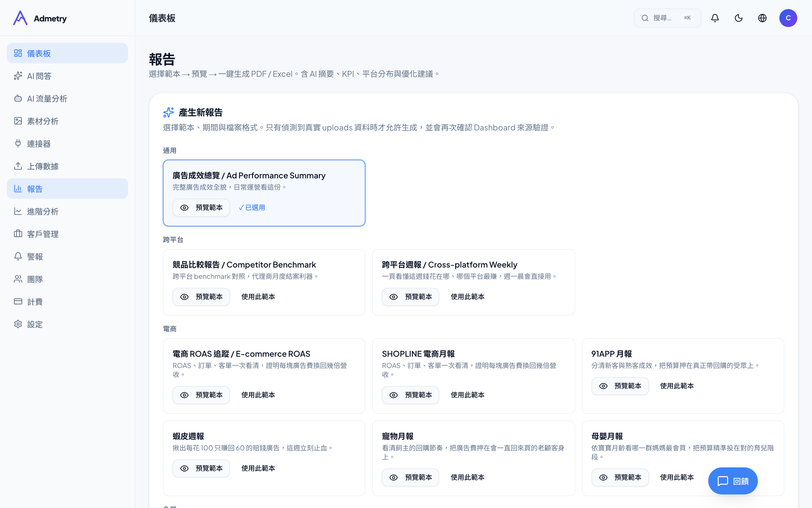Click the search magnifier icon
Screen dimensions: 812x508
pos(645,18)
